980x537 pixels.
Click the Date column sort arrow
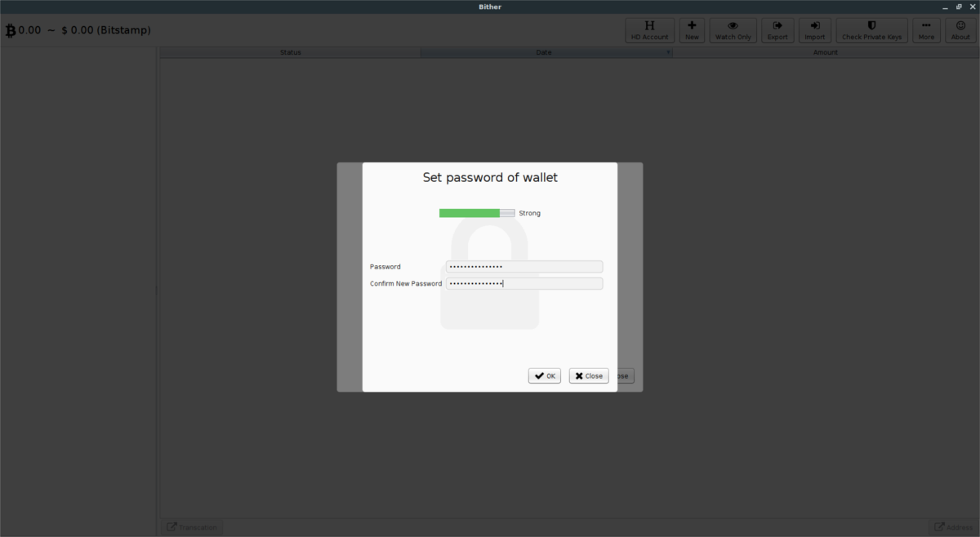(x=668, y=52)
